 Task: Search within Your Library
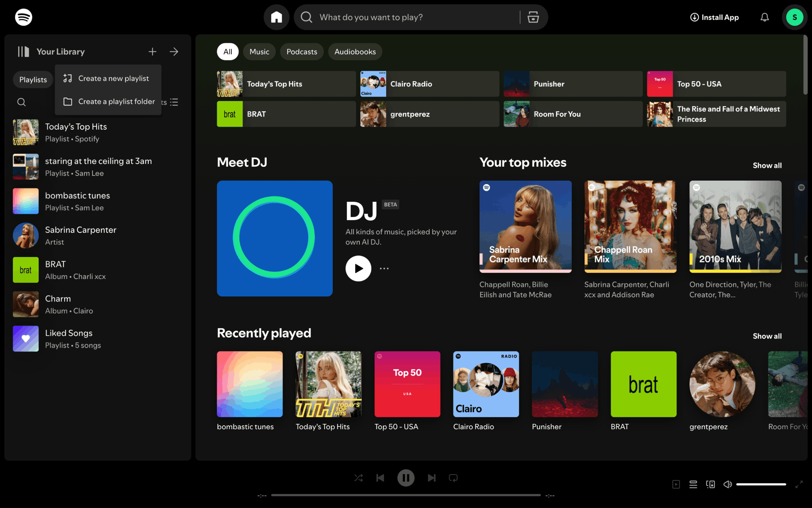point(22,102)
